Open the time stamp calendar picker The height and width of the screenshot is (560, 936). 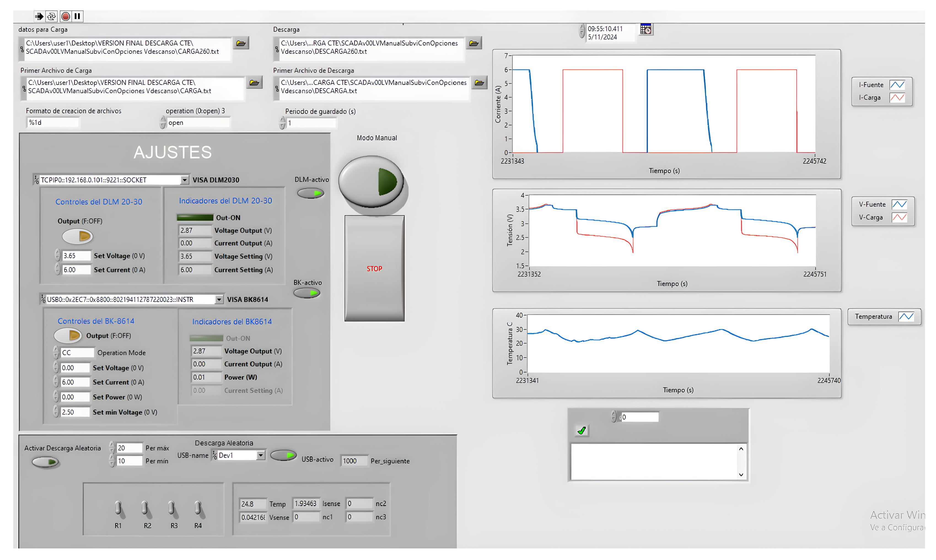(x=646, y=29)
